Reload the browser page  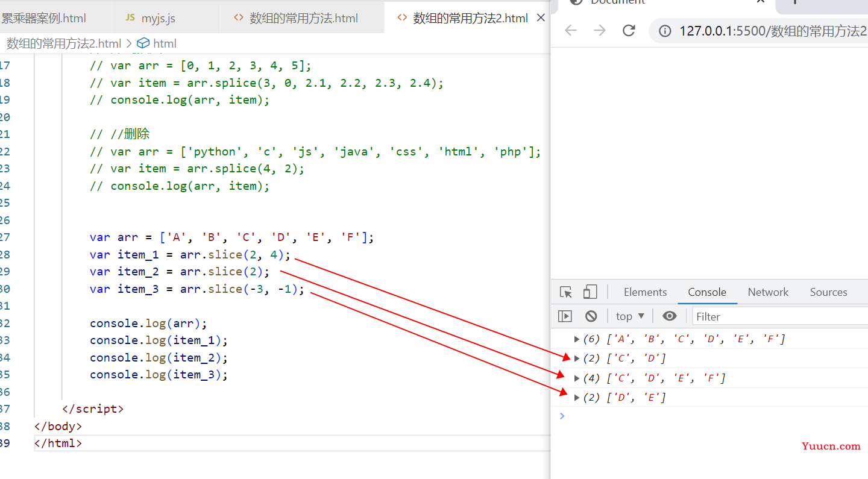click(629, 31)
